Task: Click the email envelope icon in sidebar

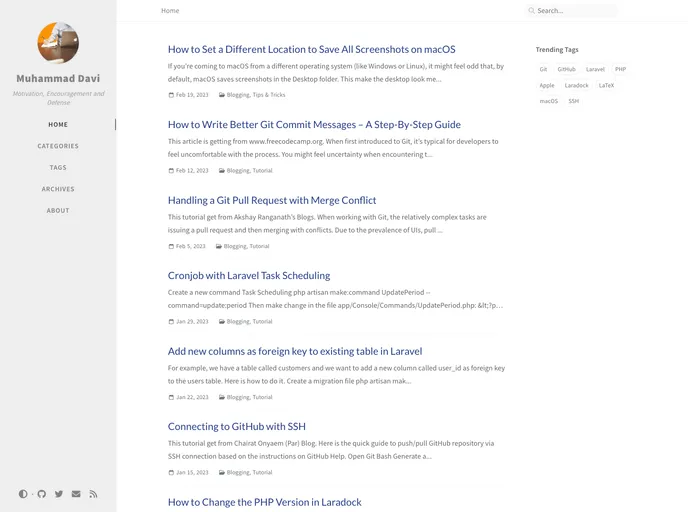Action: (x=76, y=494)
